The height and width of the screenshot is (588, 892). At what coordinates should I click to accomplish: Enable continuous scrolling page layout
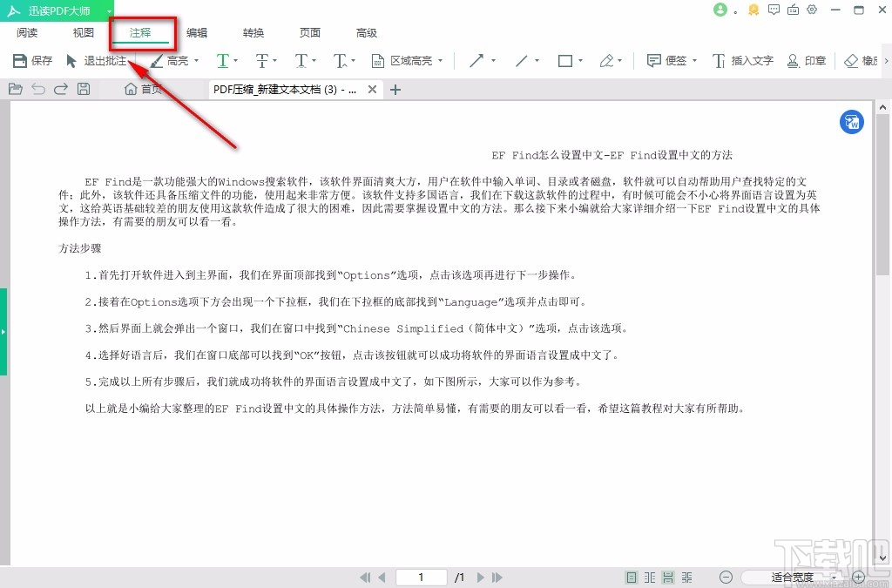click(x=667, y=577)
